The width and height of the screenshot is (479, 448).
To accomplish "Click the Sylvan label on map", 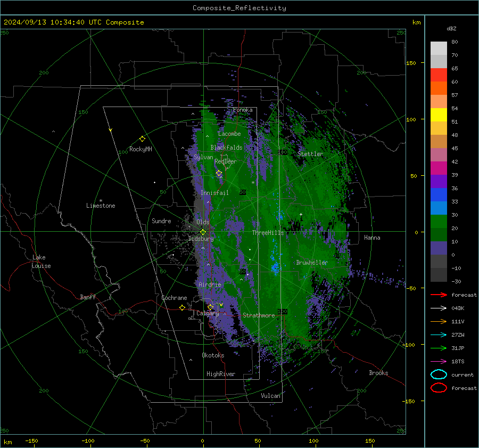I will [203, 157].
